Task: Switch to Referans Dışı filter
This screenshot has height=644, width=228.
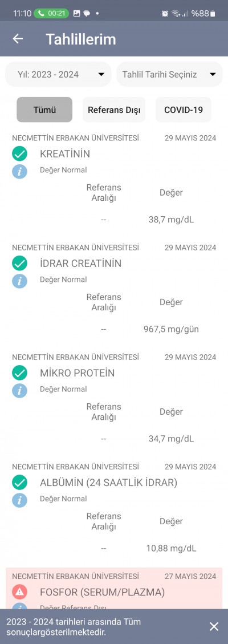Action: pyautogui.click(x=114, y=110)
